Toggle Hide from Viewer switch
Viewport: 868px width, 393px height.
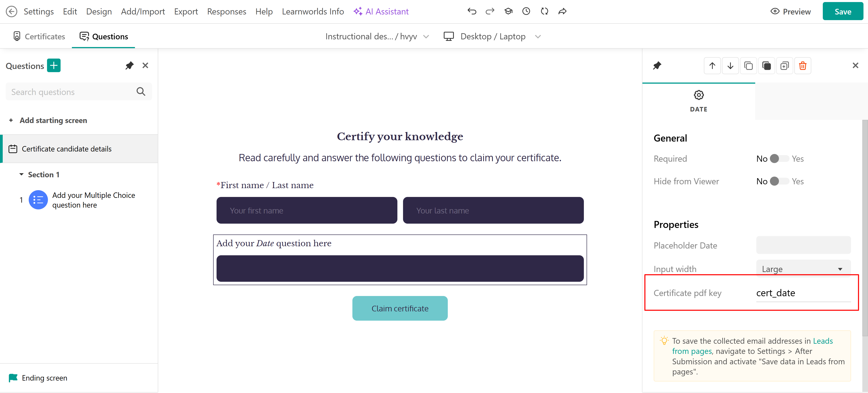pos(779,181)
